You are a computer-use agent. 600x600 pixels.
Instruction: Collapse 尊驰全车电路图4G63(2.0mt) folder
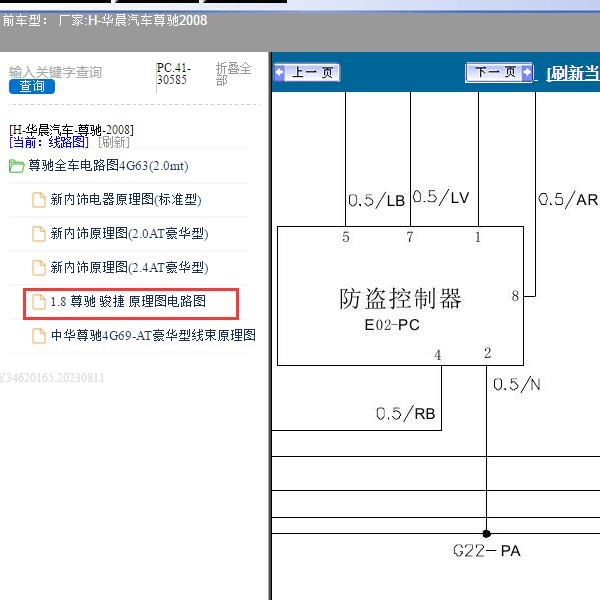108,166
